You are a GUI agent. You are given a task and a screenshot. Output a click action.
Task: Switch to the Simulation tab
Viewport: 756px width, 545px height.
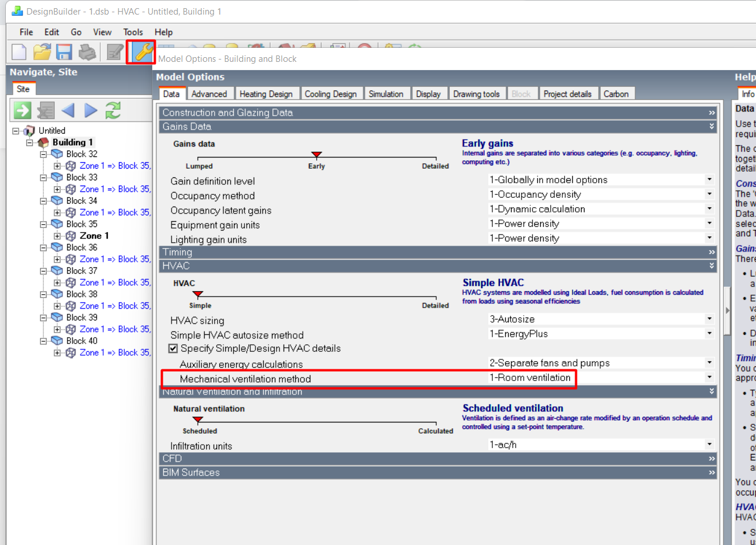[x=386, y=94]
